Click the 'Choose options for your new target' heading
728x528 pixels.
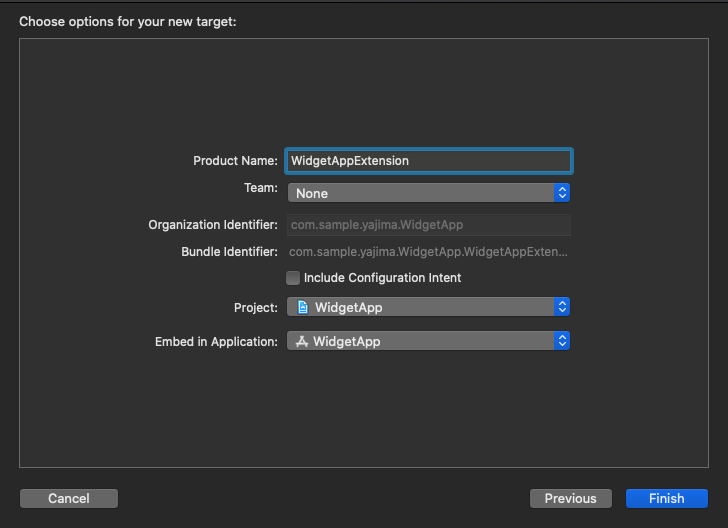[128, 22]
